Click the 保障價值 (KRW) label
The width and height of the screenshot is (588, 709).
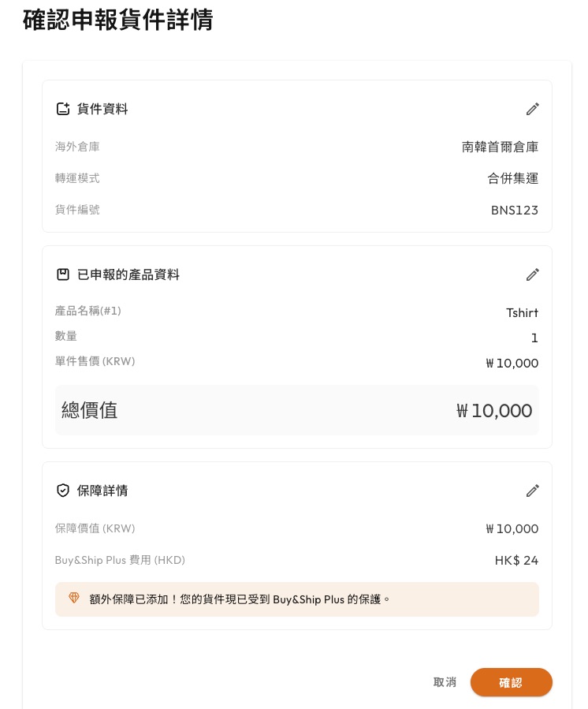pyautogui.click(x=100, y=528)
